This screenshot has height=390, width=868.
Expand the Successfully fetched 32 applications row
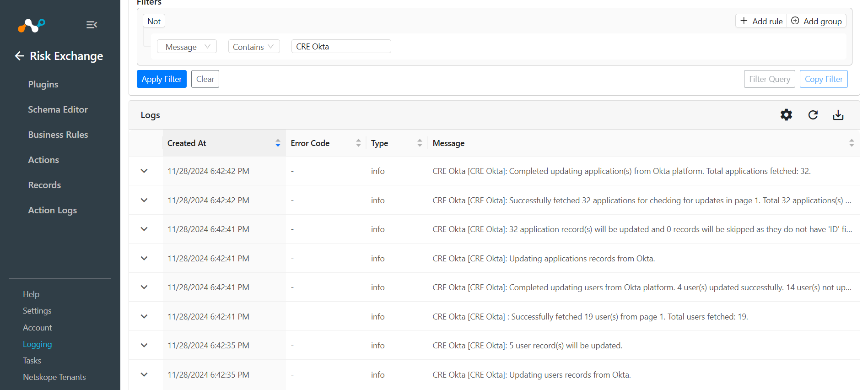point(144,200)
